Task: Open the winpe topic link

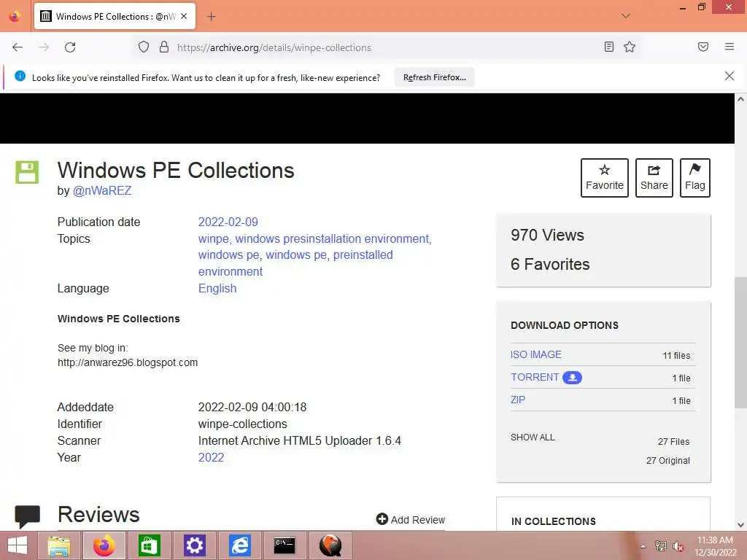Action: click(x=214, y=238)
